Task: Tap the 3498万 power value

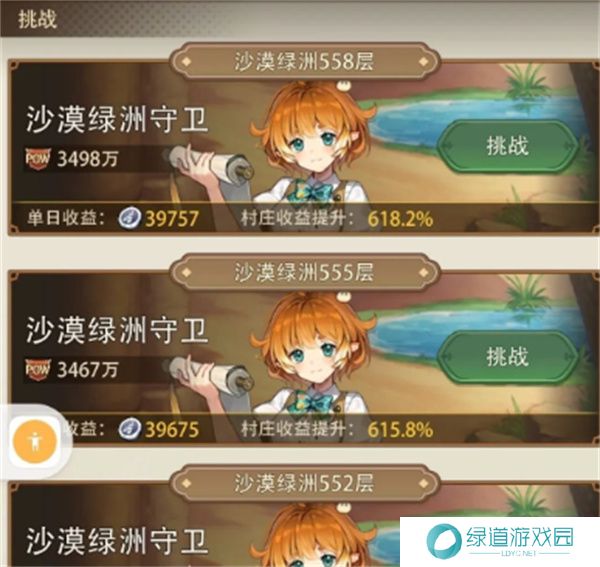Action: (x=88, y=159)
